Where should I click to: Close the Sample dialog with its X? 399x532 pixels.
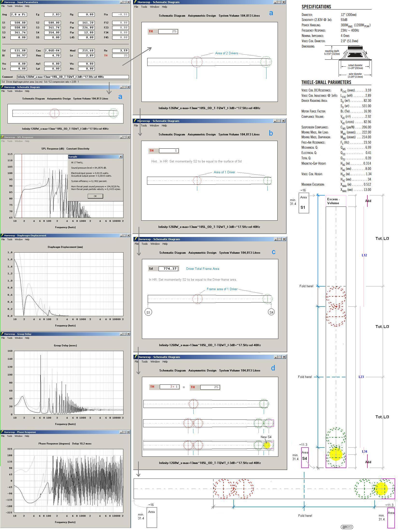121,157
